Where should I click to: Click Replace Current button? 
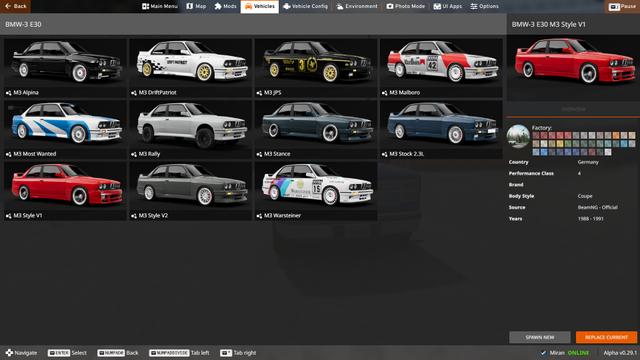pyautogui.click(x=606, y=337)
